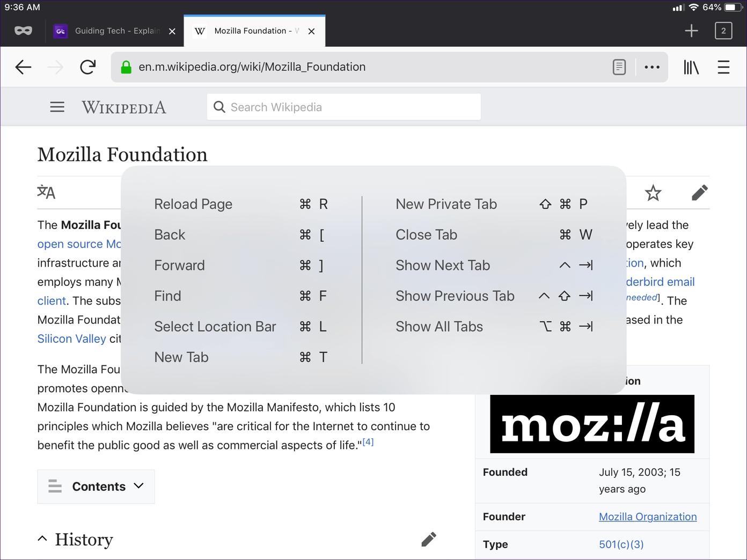Open a new tab with the plus icon

pos(691,31)
